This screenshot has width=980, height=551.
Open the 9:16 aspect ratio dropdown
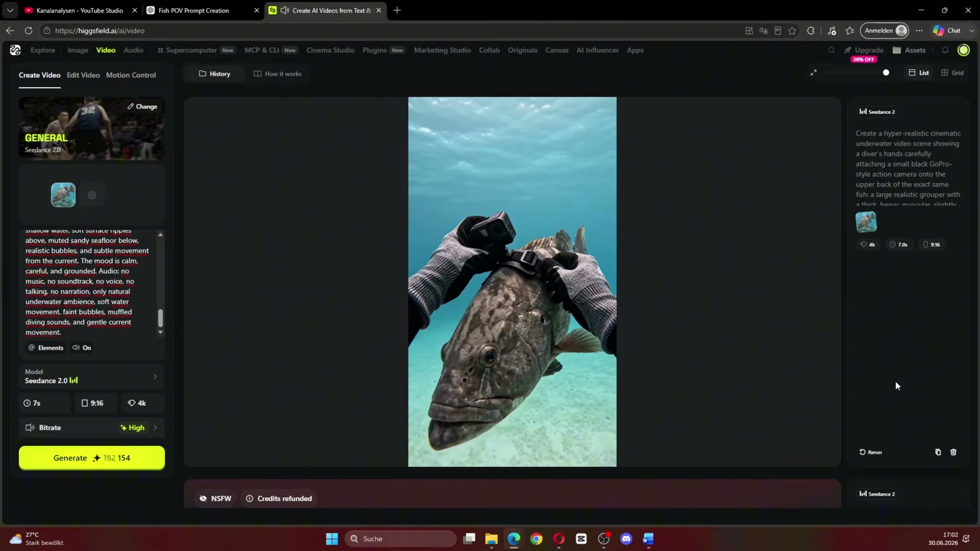click(96, 403)
